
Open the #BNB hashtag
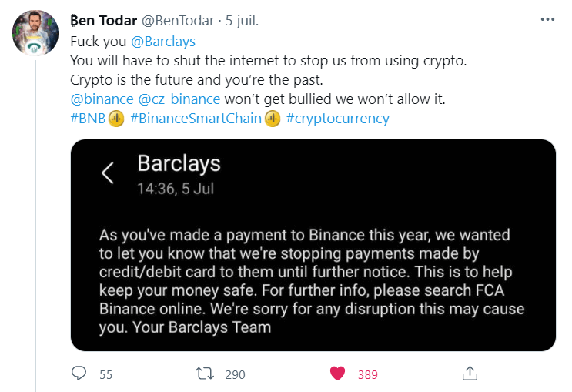coord(88,119)
